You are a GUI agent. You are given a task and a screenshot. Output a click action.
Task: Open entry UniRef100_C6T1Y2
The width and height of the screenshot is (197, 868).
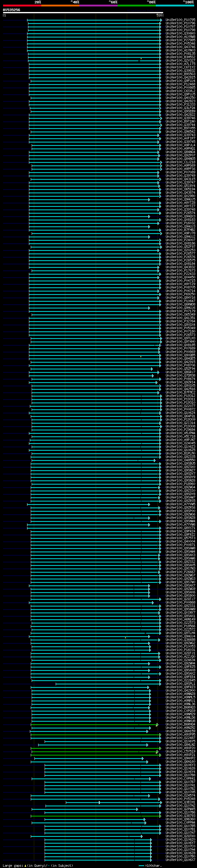(x=180, y=67)
